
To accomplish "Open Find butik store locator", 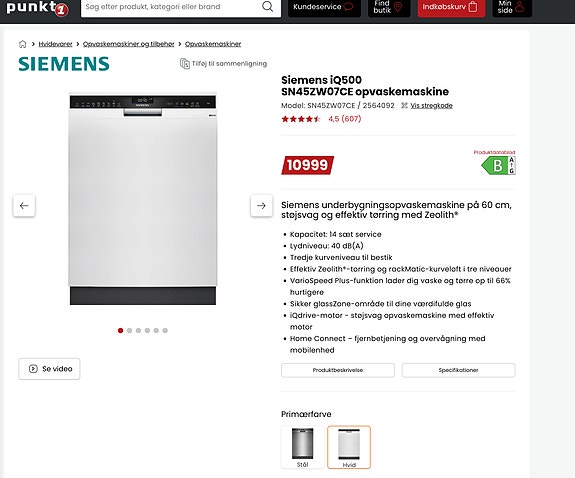I will click(x=389, y=7).
